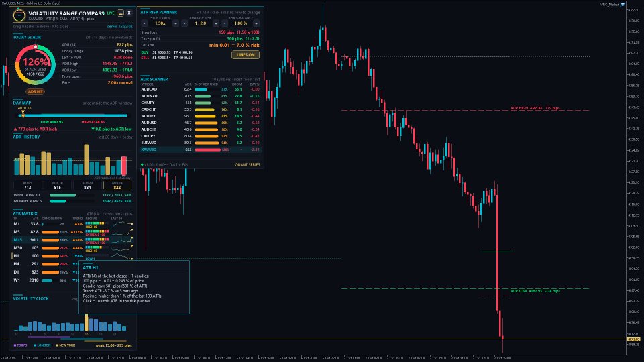Click the highlighted peak bar in Volatility Clock
Viewport: 644px width, 362px height.
click(87, 322)
